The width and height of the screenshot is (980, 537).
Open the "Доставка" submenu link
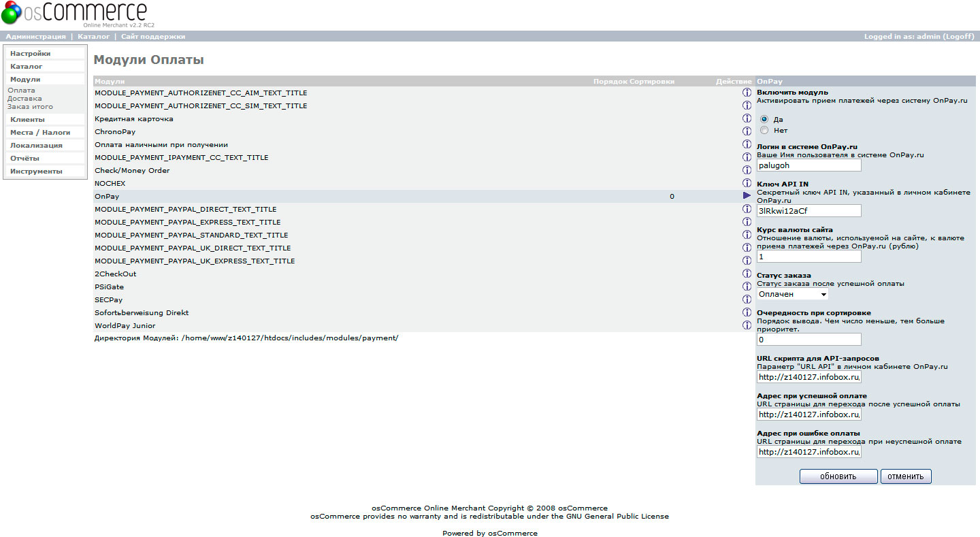[24, 99]
